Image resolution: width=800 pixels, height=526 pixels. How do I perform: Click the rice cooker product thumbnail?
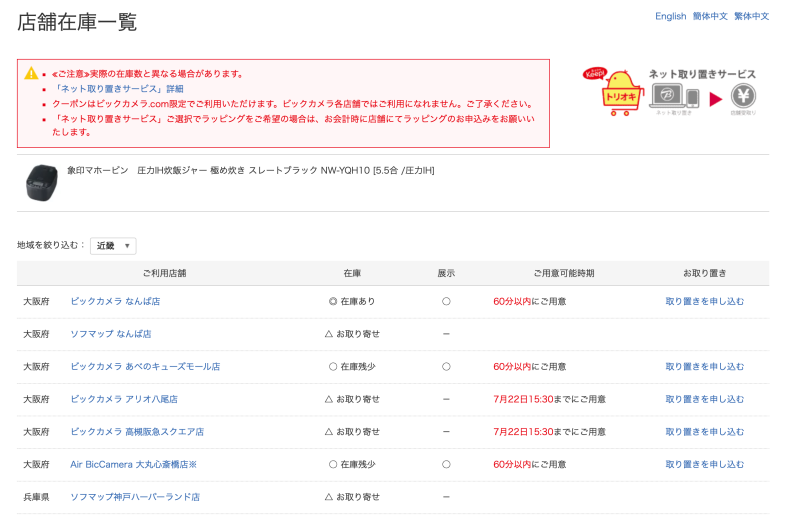click(x=41, y=183)
